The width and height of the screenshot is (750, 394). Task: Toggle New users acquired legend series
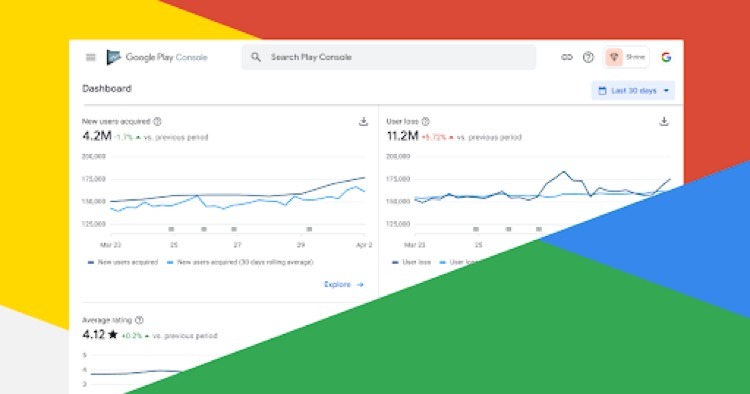pos(123,262)
